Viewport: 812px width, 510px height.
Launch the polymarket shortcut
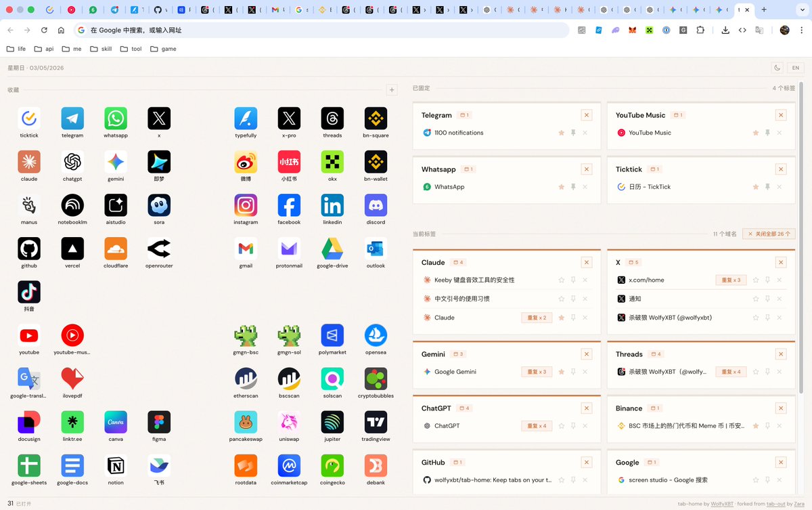click(332, 335)
